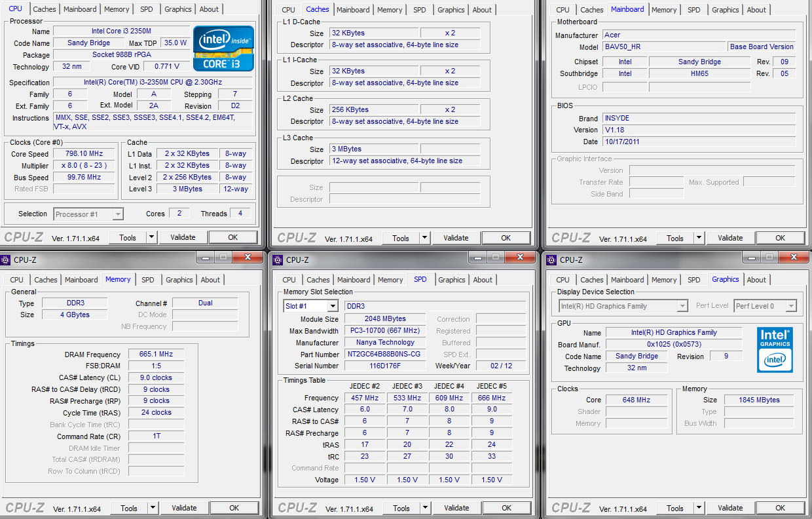Expand the Slot #1 memory slot dropdown
The width and height of the screenshot is (812, 519).
(x=333, y=306)
